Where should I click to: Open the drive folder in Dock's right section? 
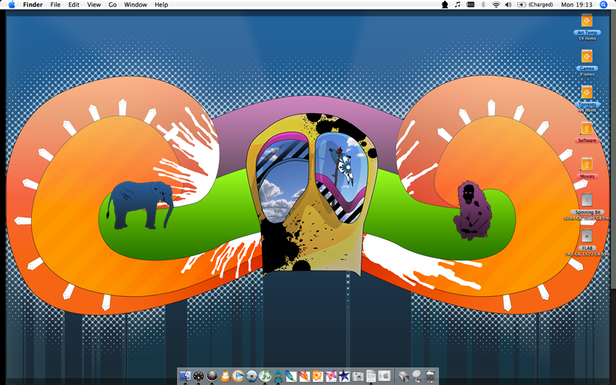coord(403,376)
